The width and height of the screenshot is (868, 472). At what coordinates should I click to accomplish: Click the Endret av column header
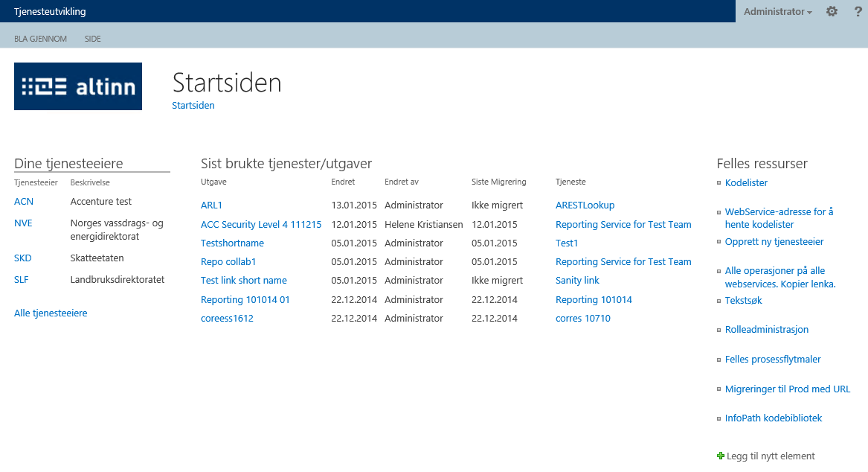[402, 182]
